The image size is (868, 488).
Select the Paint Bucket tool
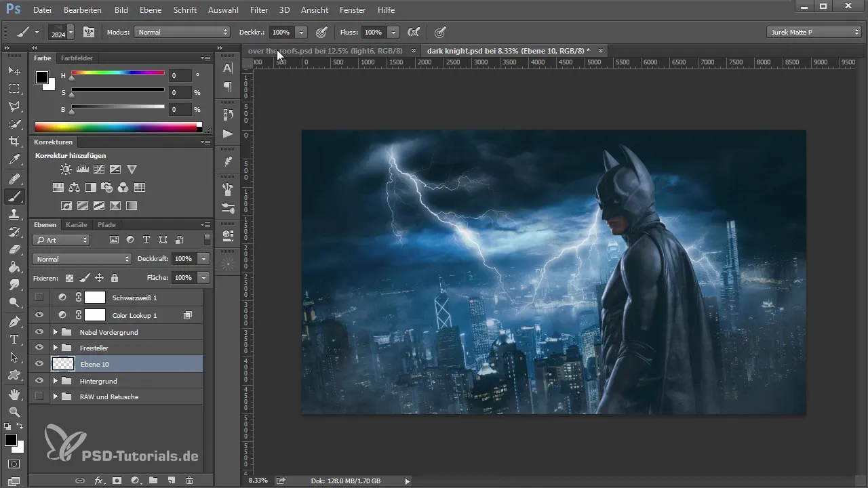14,267
